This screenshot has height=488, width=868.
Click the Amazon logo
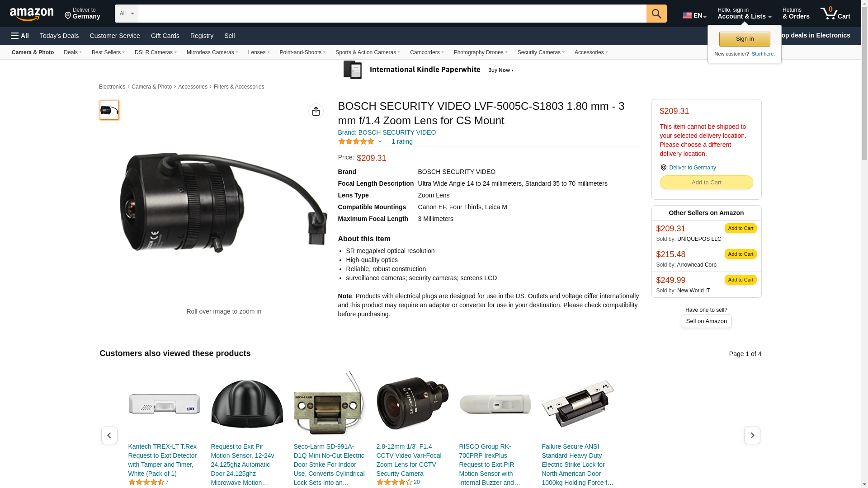pos(32,14)
